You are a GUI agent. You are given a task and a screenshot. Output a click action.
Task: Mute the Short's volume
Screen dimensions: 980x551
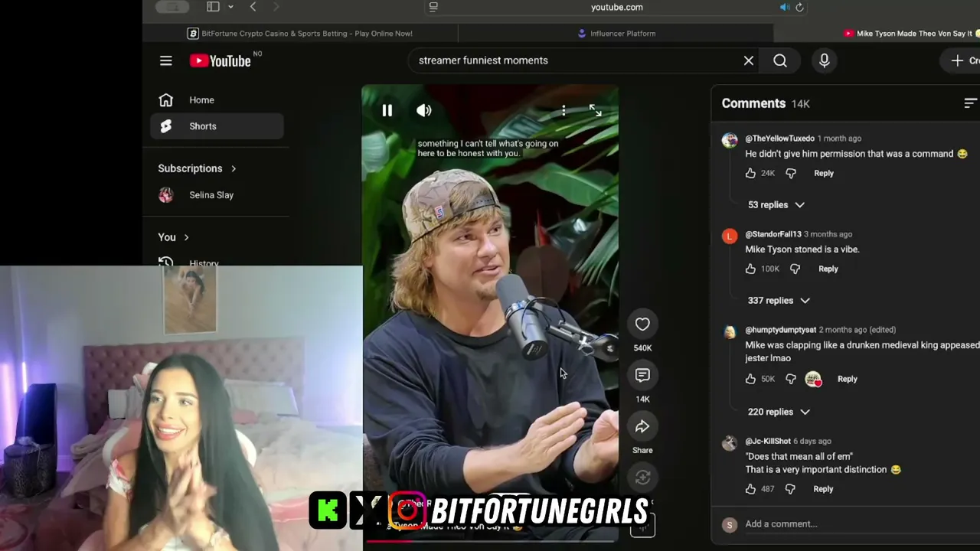click(x=424, y=110)
